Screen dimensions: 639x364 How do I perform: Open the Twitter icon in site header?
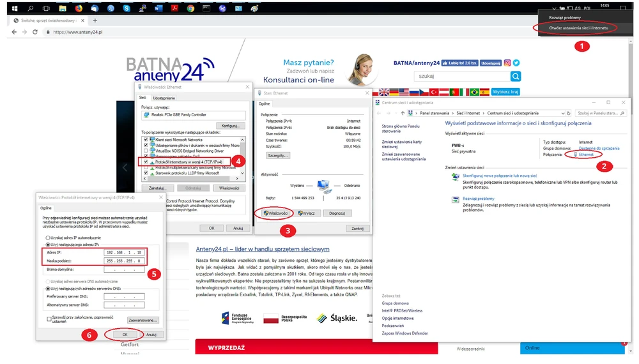tap(516, 63)
